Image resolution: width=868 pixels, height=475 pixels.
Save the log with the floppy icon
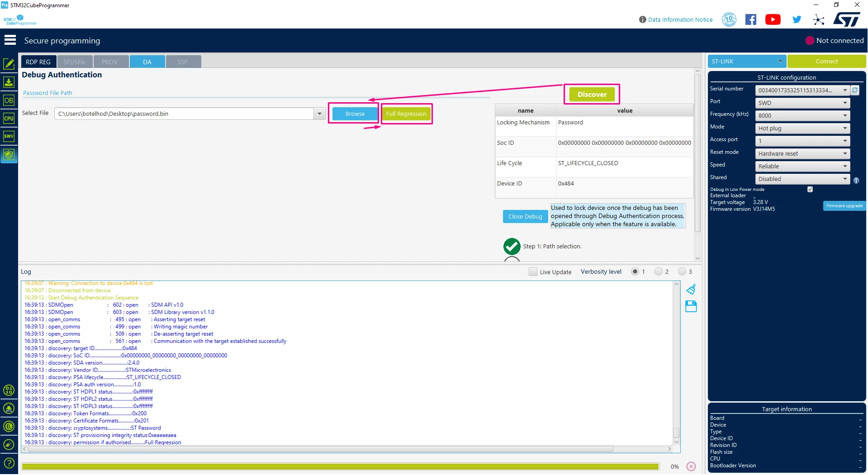click(691, 306)
